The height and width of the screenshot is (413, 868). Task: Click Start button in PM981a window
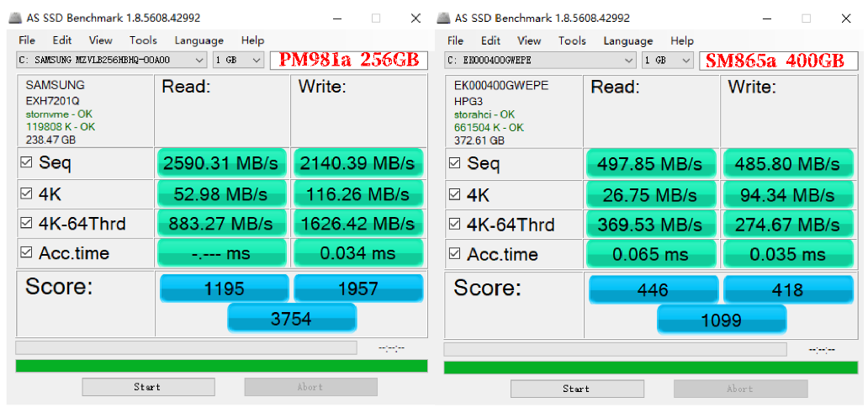click(x=148, y=387)
